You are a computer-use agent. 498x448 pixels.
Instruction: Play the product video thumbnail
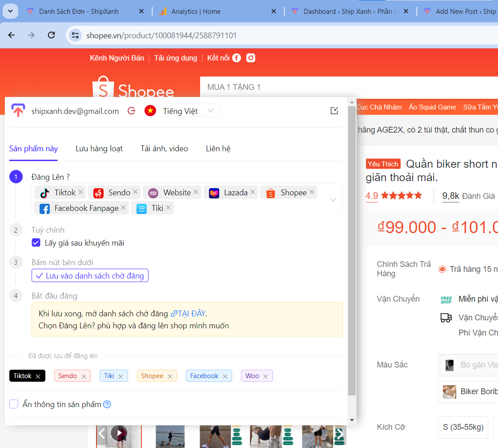point(119,432)
